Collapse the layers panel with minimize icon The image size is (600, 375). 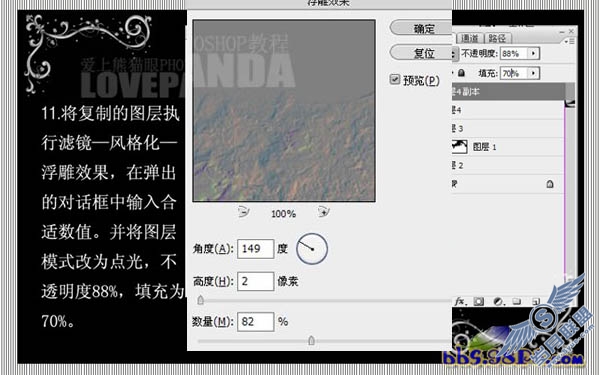click(x=561, y=31)
